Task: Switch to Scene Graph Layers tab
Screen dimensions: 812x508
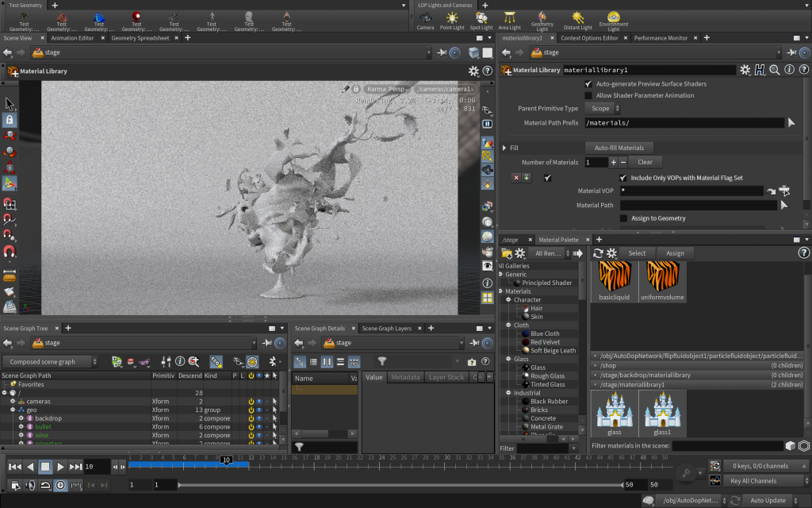Action: tap(386, 328)
